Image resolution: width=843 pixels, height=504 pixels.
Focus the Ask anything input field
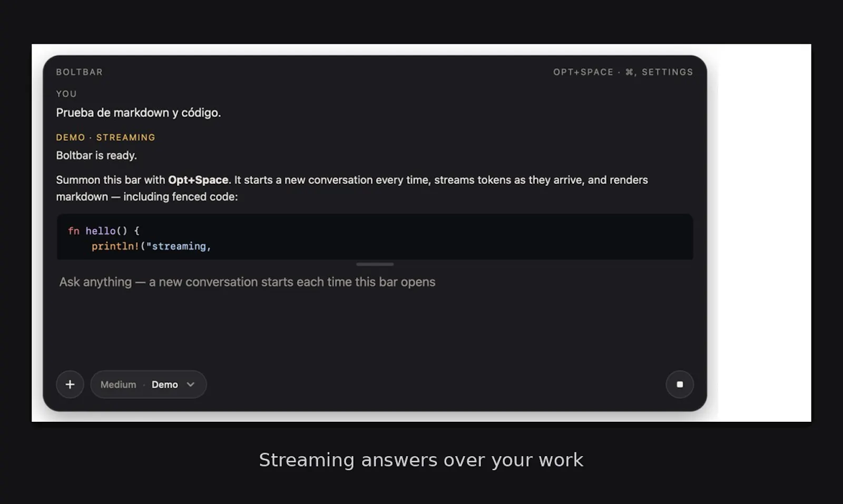coord(375,282)
